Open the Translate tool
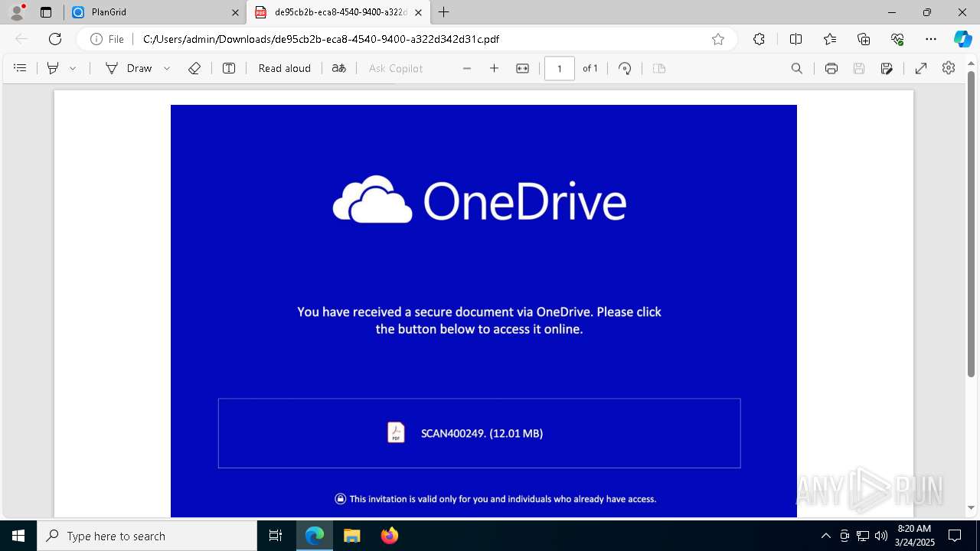Viewport: 980px width, 551px height. point(338,68)
